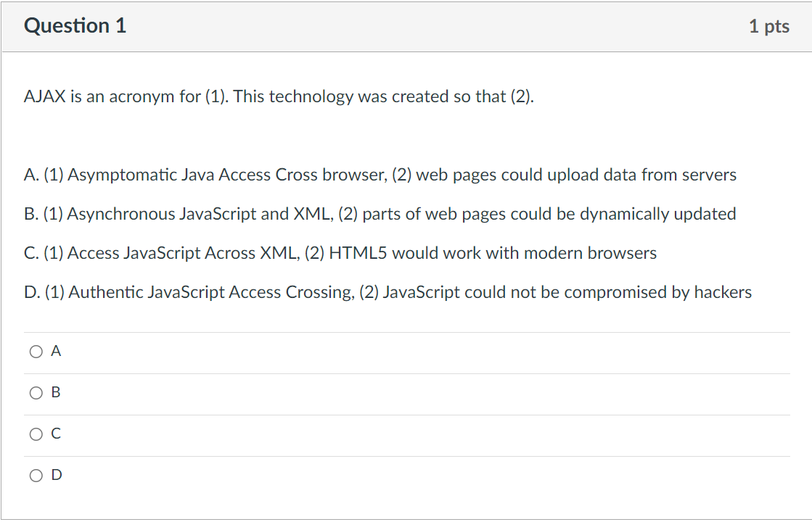Click the row containing answer choice D
This screenshot has height=522, width=812.
[218, 475]
